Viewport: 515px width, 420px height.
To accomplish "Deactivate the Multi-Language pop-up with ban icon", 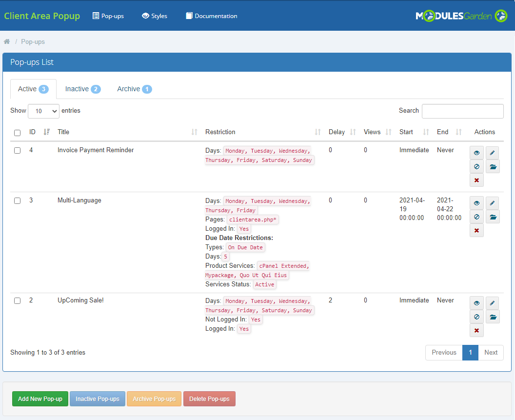I will (476, 217).
